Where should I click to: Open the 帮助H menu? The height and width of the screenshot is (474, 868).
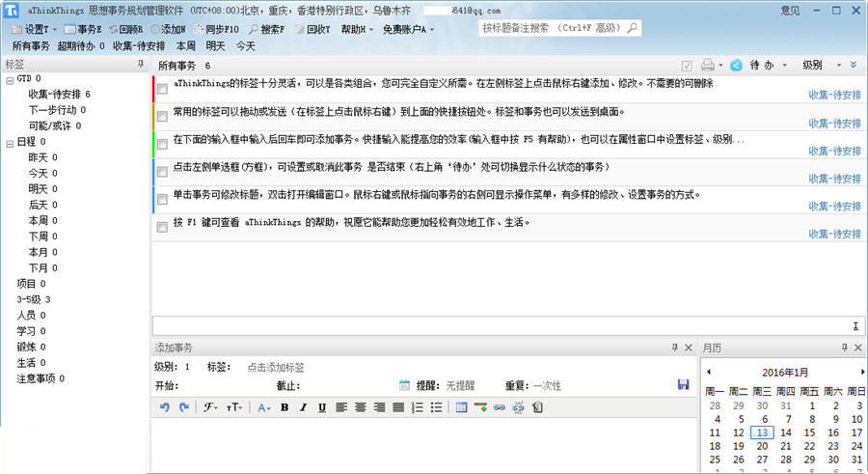pos(357,29)
